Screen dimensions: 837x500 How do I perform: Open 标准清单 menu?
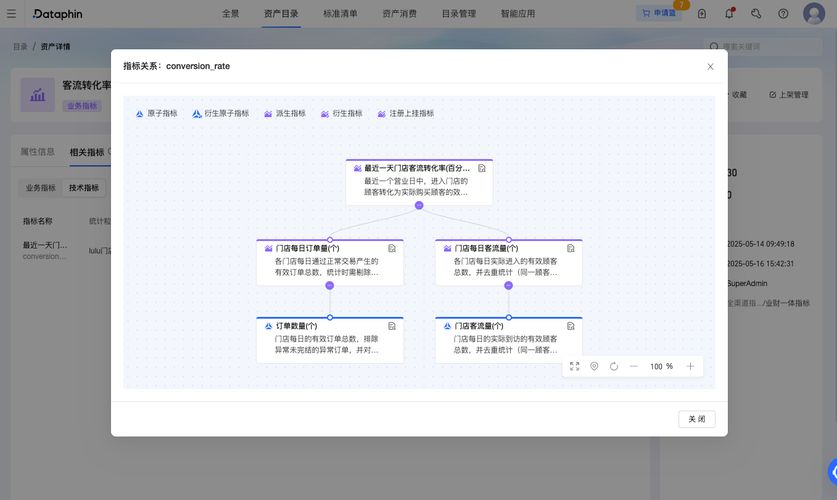click(340, 14)
